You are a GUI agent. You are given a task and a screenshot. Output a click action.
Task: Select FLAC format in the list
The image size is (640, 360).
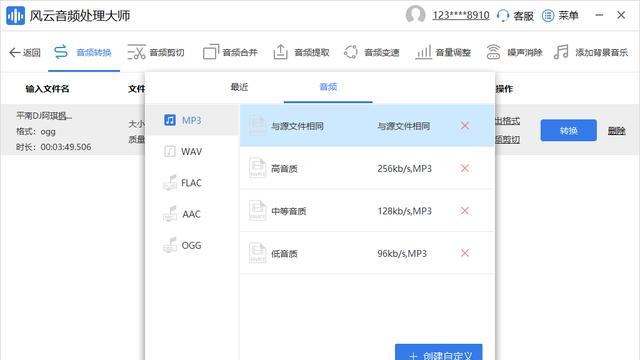coord(192,183)
